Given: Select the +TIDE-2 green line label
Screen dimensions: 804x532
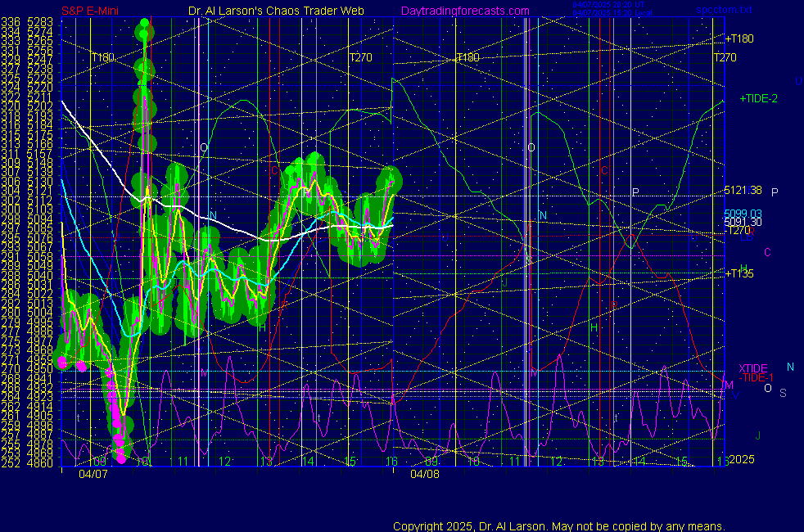Looking at the screenshot, I should tap(758, 98).
